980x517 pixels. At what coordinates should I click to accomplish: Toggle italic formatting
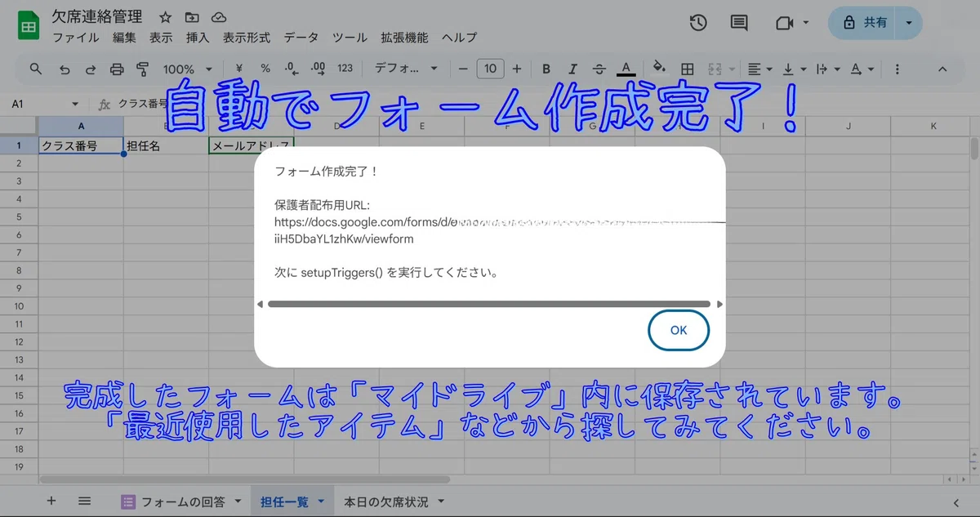[x=572, y=69]
